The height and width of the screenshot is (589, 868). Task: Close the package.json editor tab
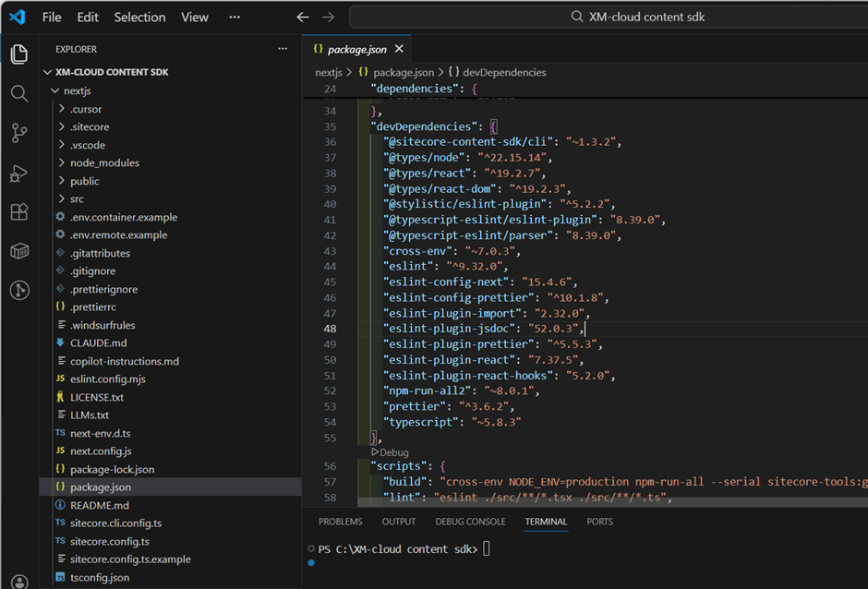point(399,49)
